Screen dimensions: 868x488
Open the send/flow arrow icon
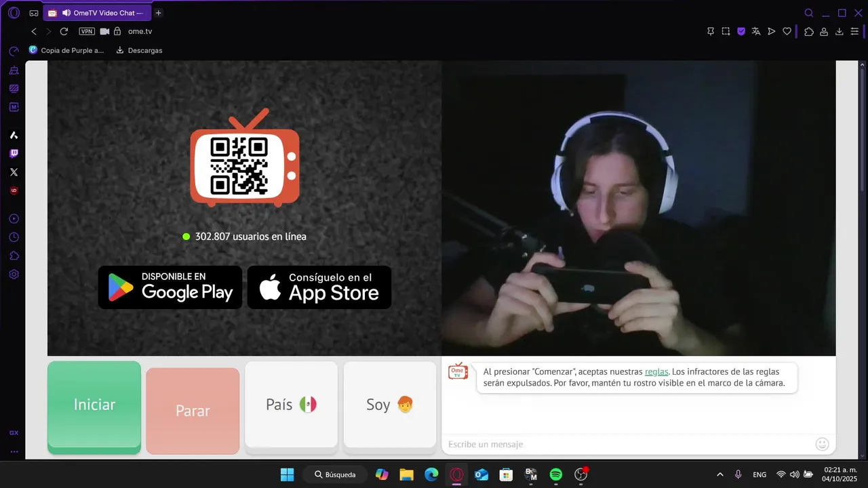[x=772, y=31]
